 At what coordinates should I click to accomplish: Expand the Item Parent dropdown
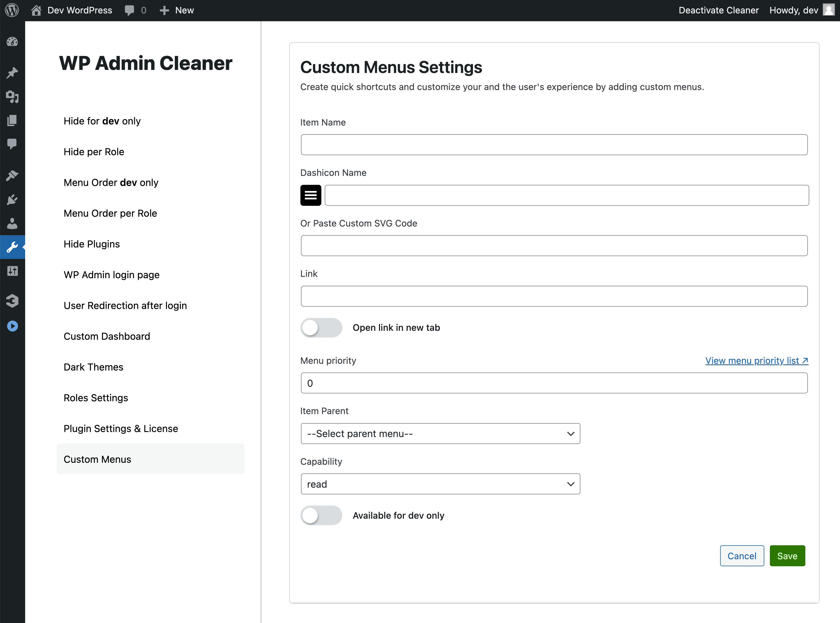pos(440,434)
